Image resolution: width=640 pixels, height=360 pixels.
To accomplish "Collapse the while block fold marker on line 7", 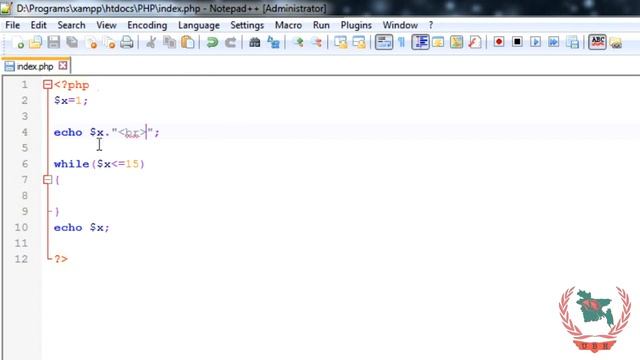I will [x=47, y=180].
